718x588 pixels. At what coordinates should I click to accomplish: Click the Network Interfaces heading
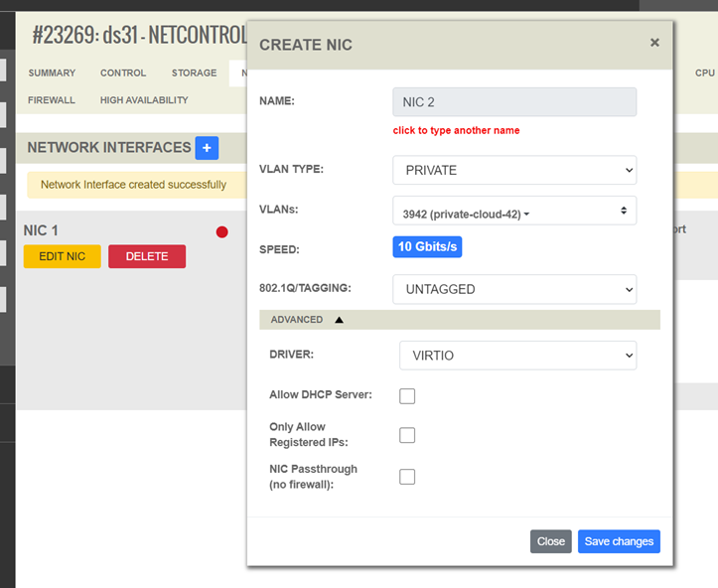pyautogui.click(x=109, y=147)
